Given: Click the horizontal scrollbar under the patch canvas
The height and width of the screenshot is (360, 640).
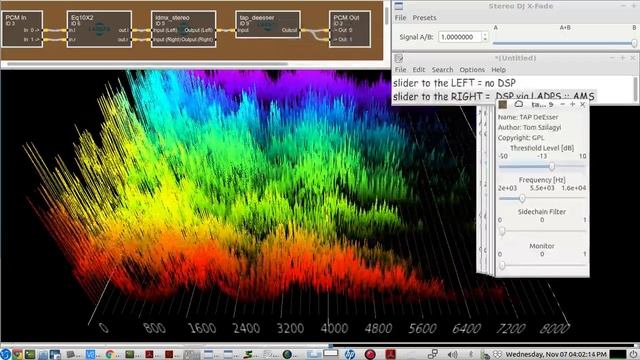Looking at the screenshot, I should 147,64.
